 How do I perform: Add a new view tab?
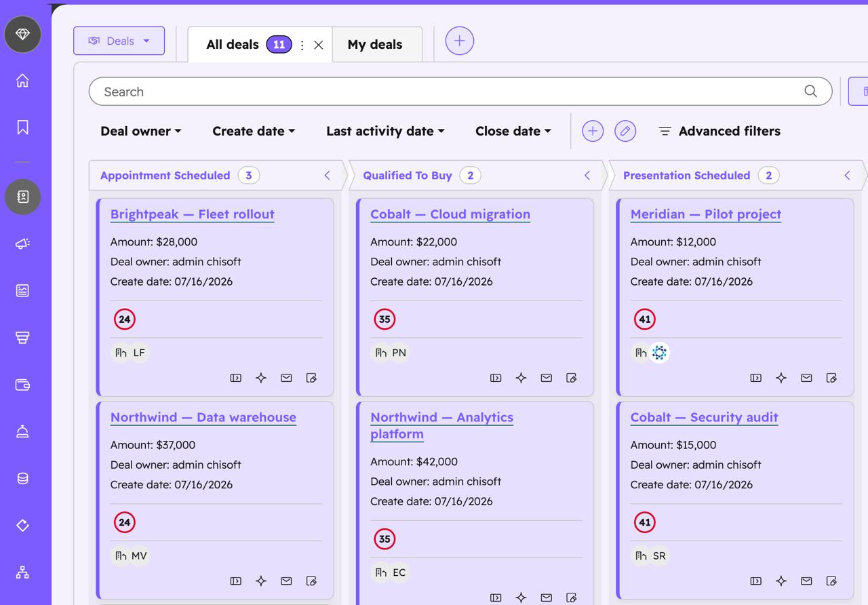[x=460, y=41]
